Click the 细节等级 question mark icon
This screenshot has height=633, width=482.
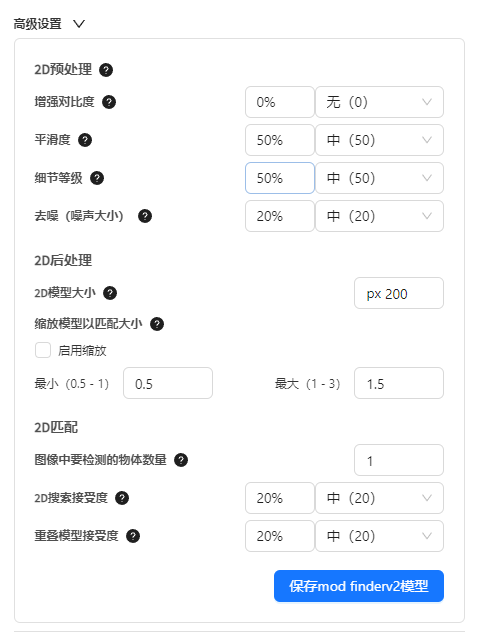[x=97, y=178]
